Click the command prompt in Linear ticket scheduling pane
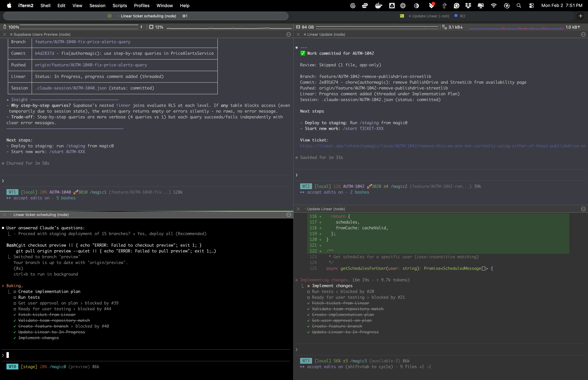This screenshot has width=588, height=380. point(7,355)
